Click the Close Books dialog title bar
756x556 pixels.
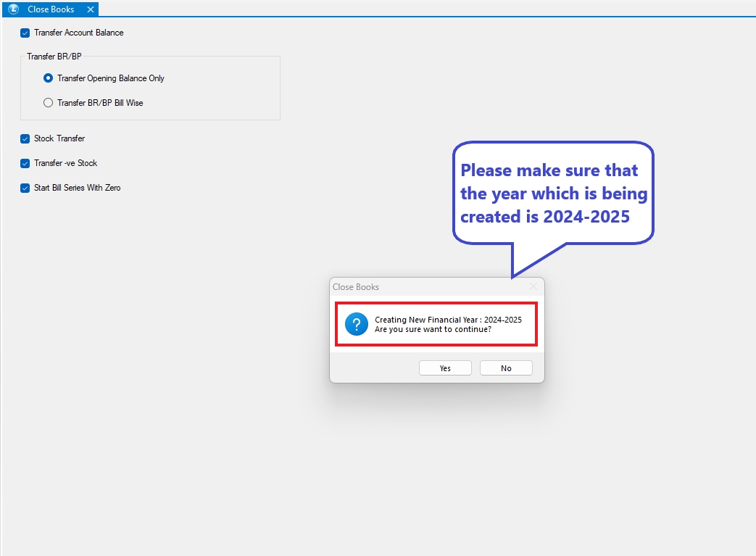(x=420, y=287)
